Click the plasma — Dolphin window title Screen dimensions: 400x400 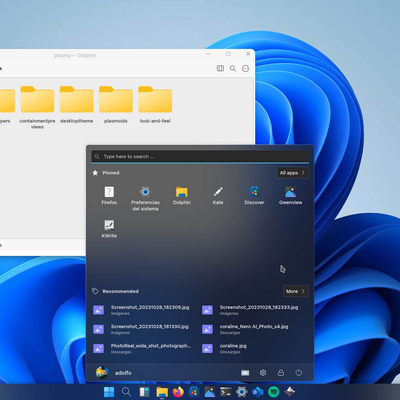click(x=75, y=55)
